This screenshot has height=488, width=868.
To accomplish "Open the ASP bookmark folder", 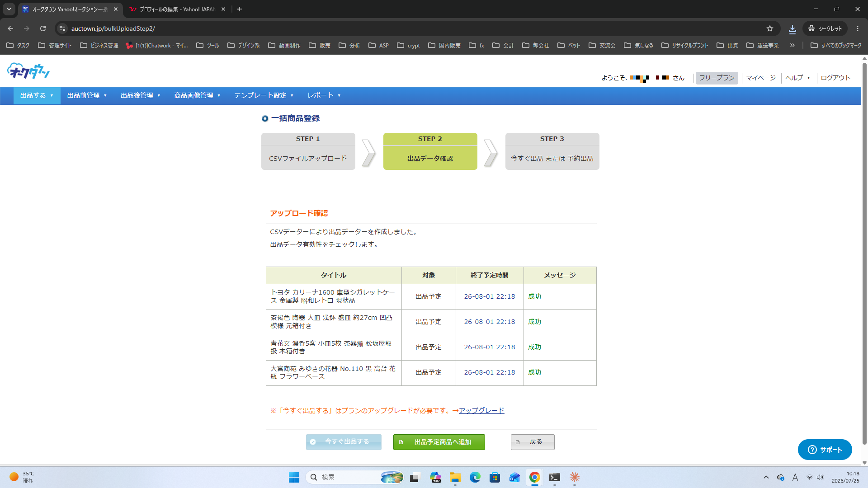I will pyautogui.click(x=379, y=45).
